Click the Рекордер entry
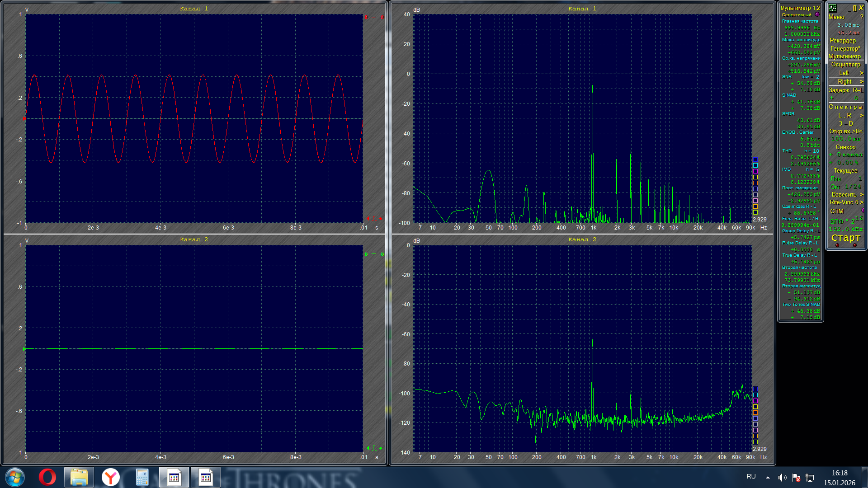 pyautogui.click(x=843, y=40)
